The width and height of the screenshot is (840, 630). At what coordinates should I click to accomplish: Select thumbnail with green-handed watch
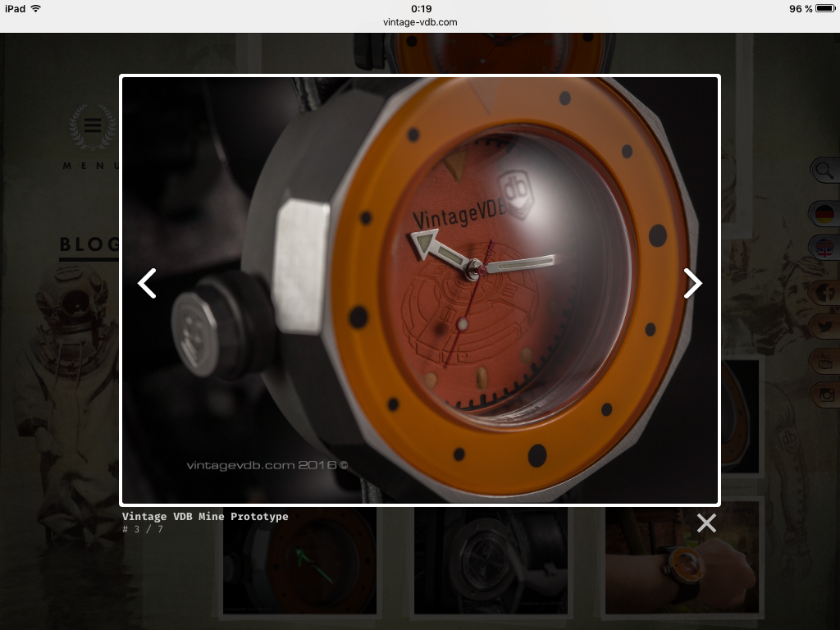point(299,560)
